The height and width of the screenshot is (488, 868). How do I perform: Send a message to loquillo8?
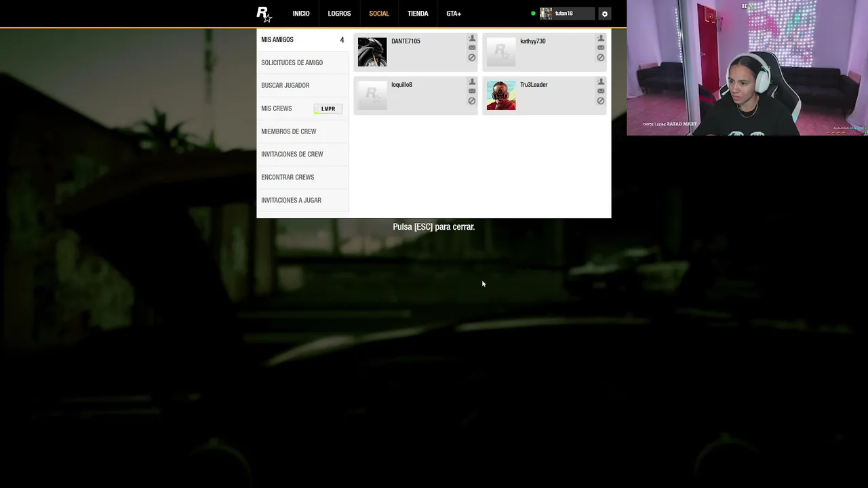[x=472, y=91]
